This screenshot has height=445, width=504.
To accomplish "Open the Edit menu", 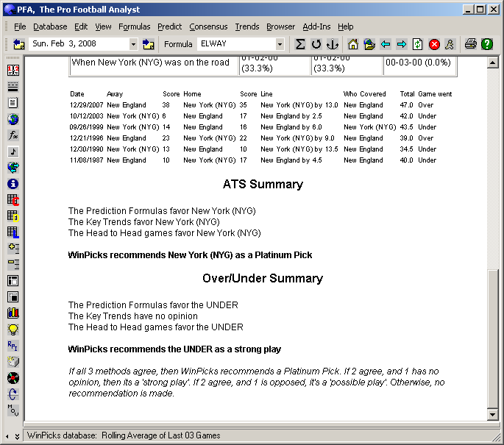I will [x=81, y=26].
